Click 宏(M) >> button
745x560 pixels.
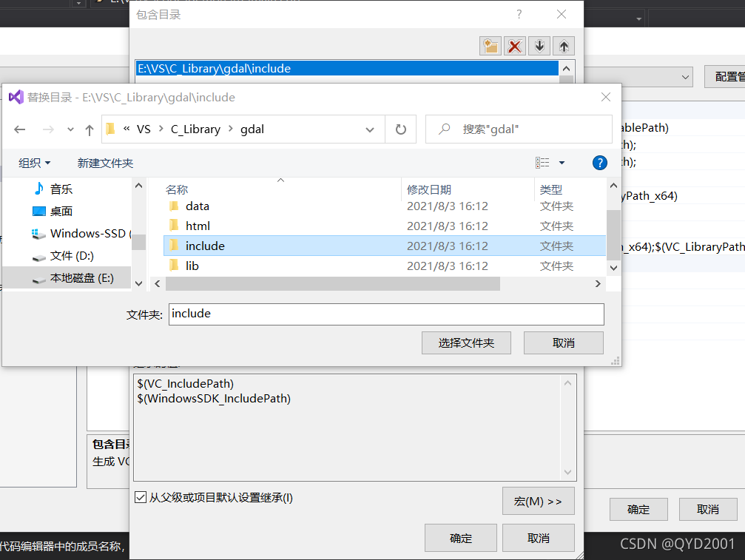click(x=539, y=501)
